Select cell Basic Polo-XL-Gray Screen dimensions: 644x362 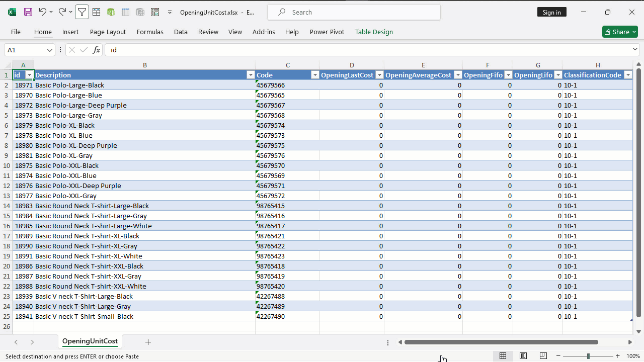(x=144, y=155)
